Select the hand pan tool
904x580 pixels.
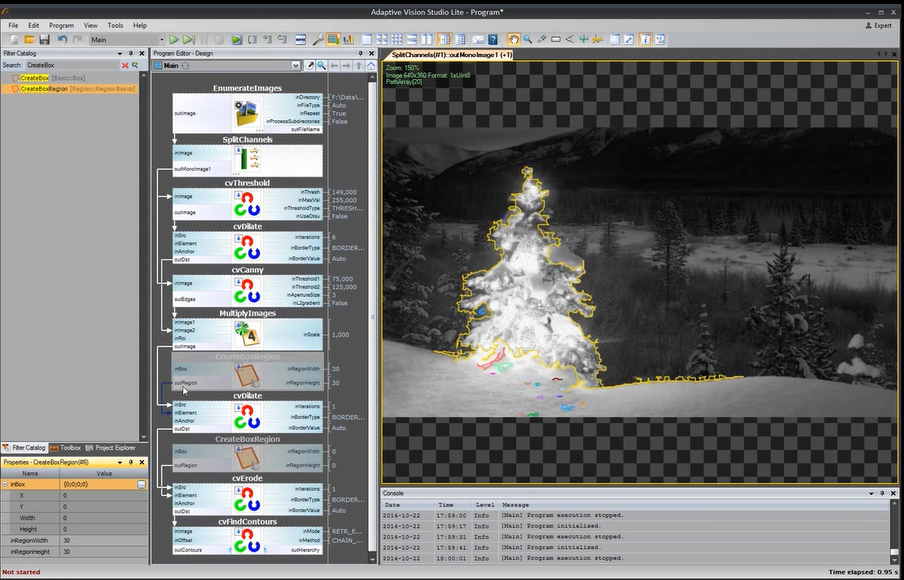513,40
